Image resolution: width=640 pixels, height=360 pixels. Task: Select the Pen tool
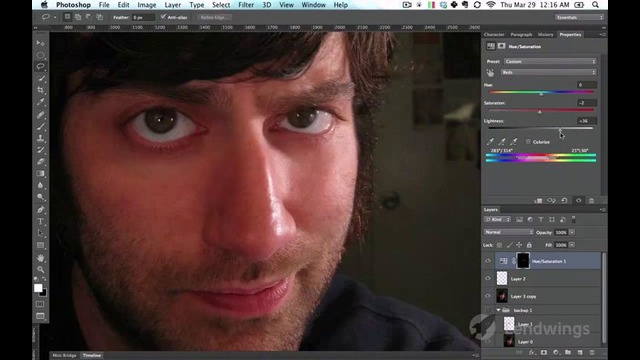click(x=40, y=210)
